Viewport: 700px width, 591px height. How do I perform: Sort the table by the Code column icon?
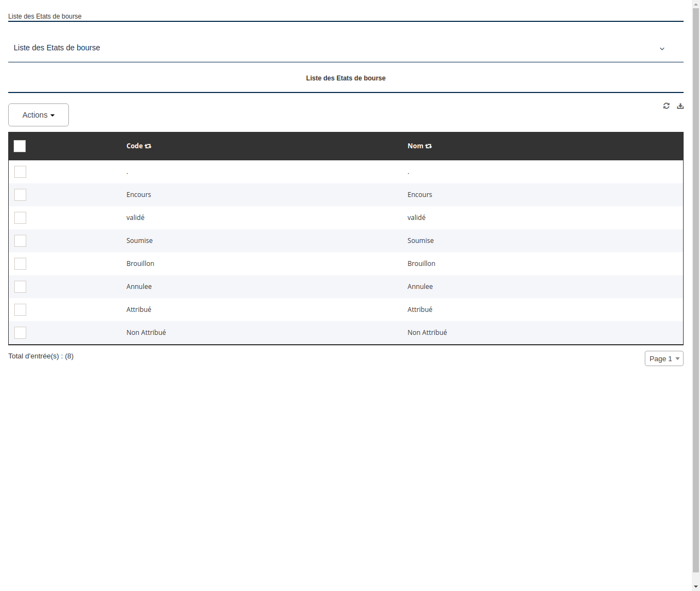coord(148,146)
